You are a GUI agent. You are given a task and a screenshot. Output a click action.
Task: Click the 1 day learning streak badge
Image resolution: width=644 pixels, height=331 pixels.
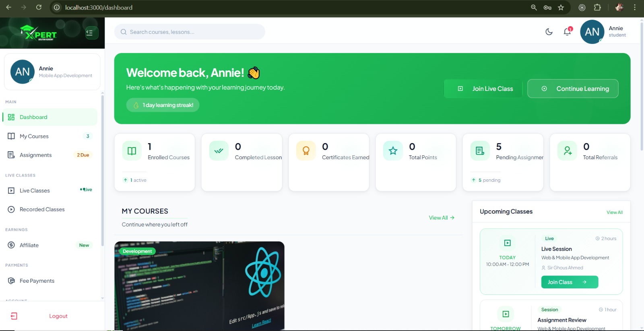(x=163, y=105)
